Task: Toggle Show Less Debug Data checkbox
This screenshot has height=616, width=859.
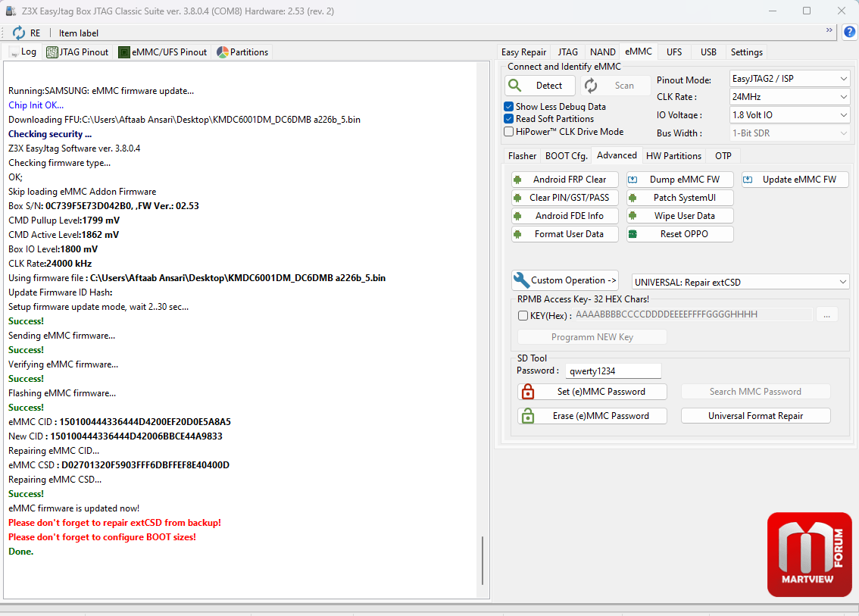Action: point(508,106)
